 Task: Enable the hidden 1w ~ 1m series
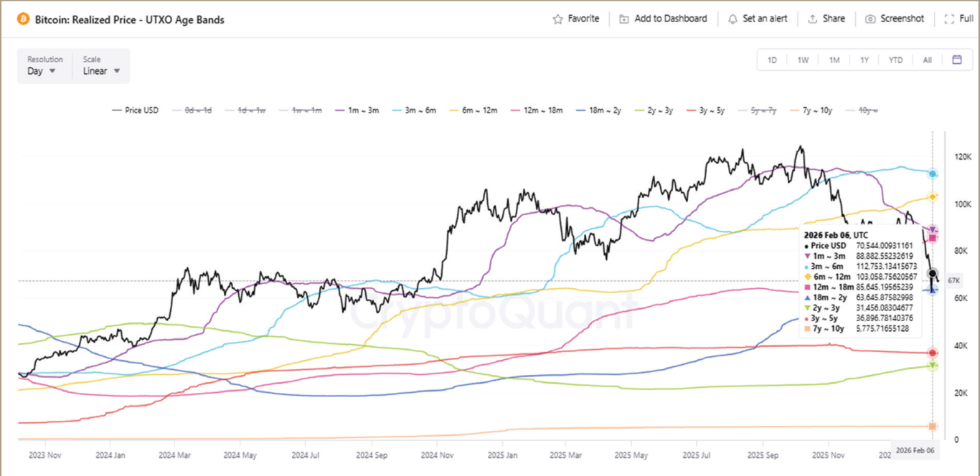[302, 110]
